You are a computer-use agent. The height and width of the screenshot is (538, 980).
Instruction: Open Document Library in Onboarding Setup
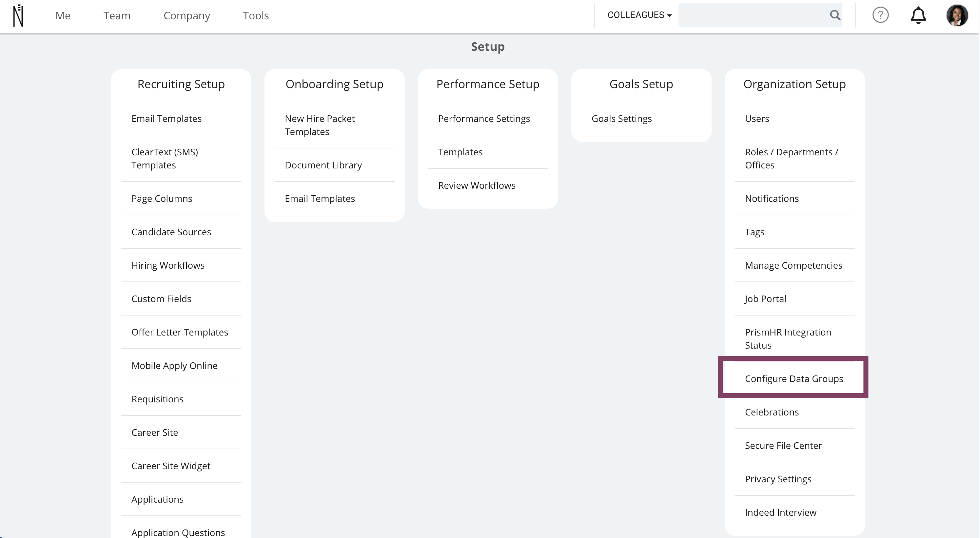323,165
